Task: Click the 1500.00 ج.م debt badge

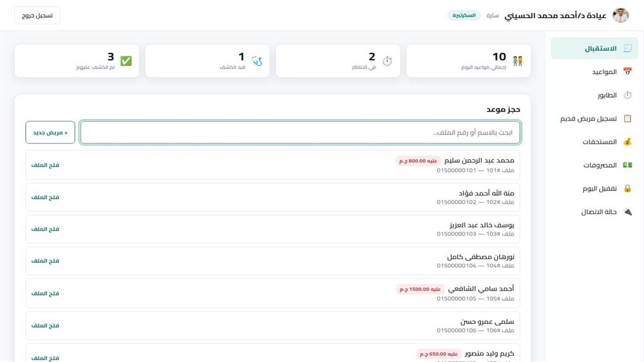Action: point(420,289)
